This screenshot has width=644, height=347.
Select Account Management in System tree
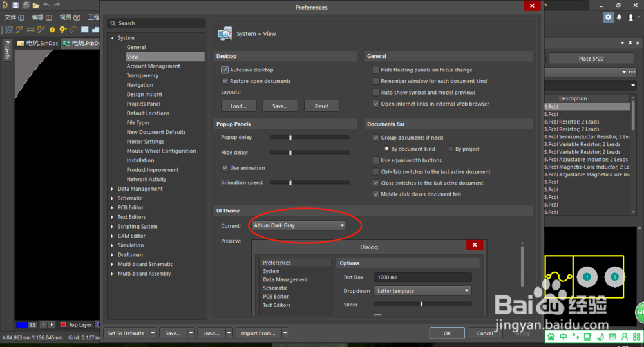pos(153,66)
